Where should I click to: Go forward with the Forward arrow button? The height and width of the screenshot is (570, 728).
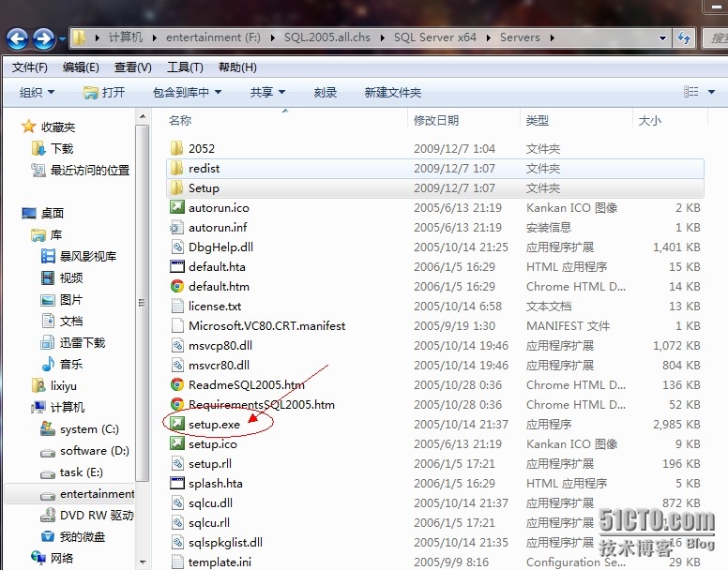pyautogui.click(x=44, y=38)
